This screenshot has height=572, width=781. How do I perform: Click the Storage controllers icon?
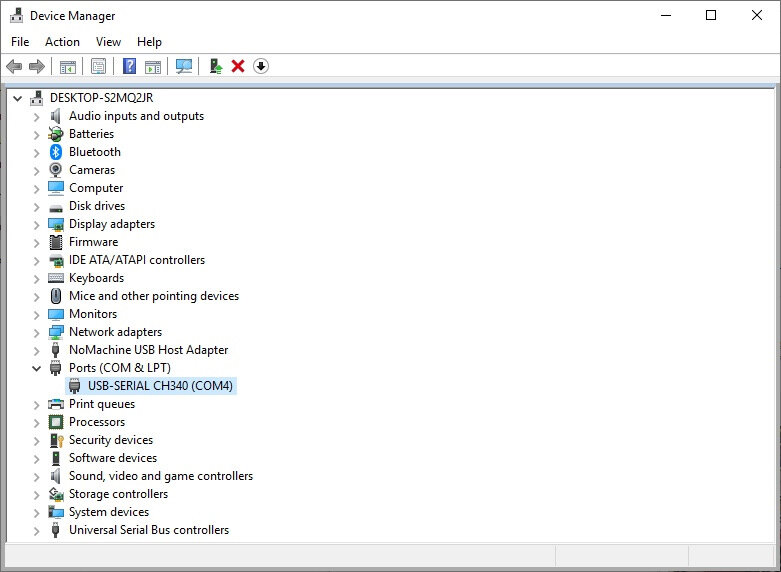click(56, 494)
